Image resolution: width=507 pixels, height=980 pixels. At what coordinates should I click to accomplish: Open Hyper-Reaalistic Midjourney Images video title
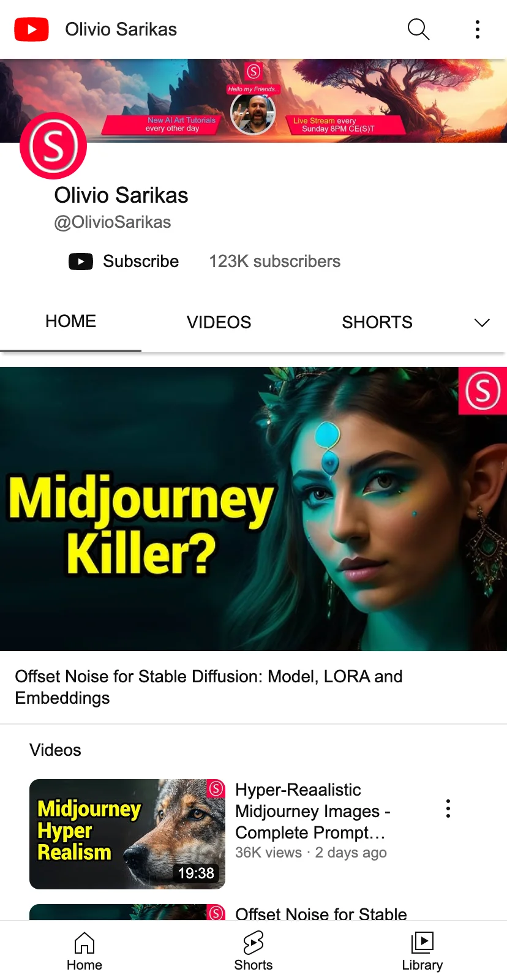pyautogui.click(x=313, y=811)
